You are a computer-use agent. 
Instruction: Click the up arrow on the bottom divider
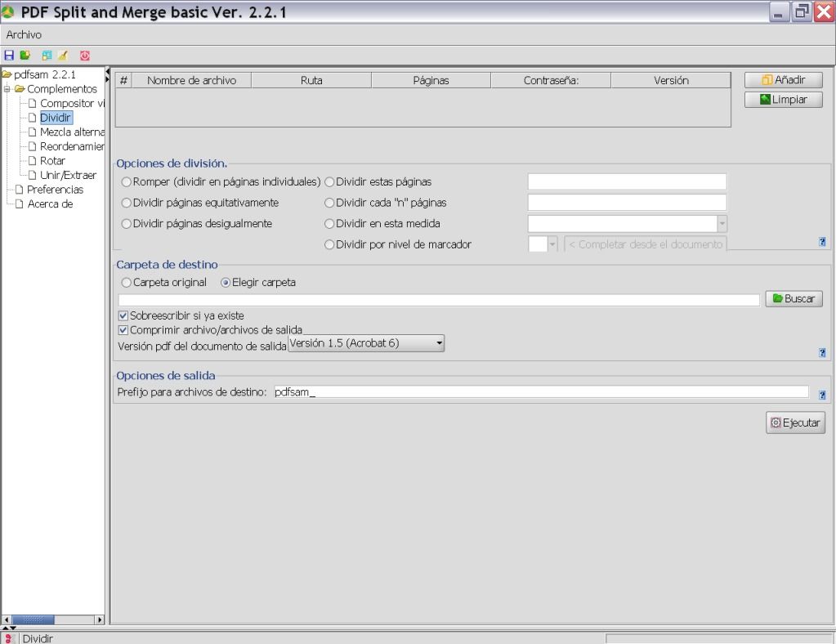6,628
